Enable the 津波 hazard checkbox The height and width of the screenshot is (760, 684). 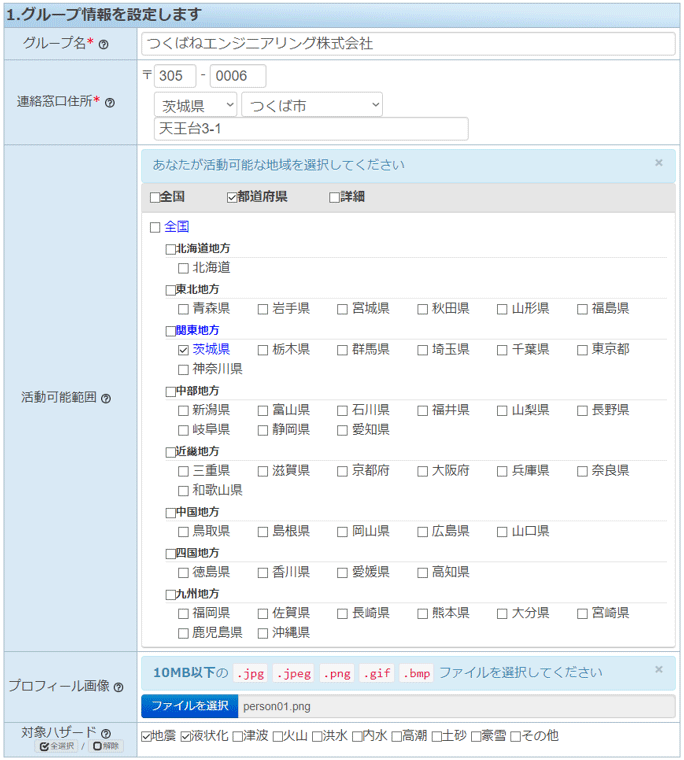(238, 737)
